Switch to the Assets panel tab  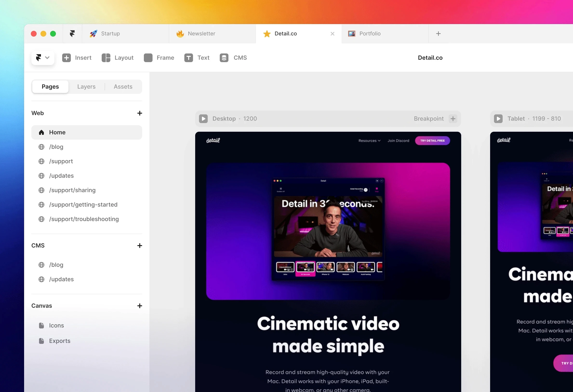point(123,86)
